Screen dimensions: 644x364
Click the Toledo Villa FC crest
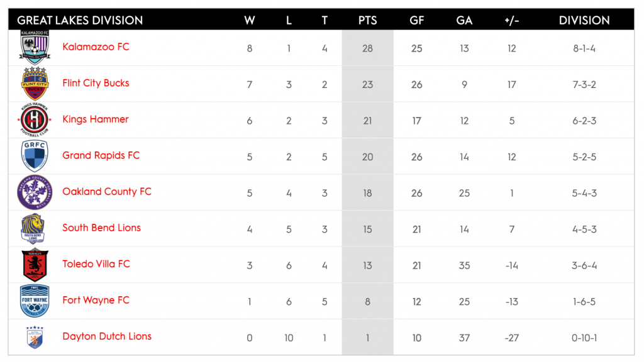(35, 265)
